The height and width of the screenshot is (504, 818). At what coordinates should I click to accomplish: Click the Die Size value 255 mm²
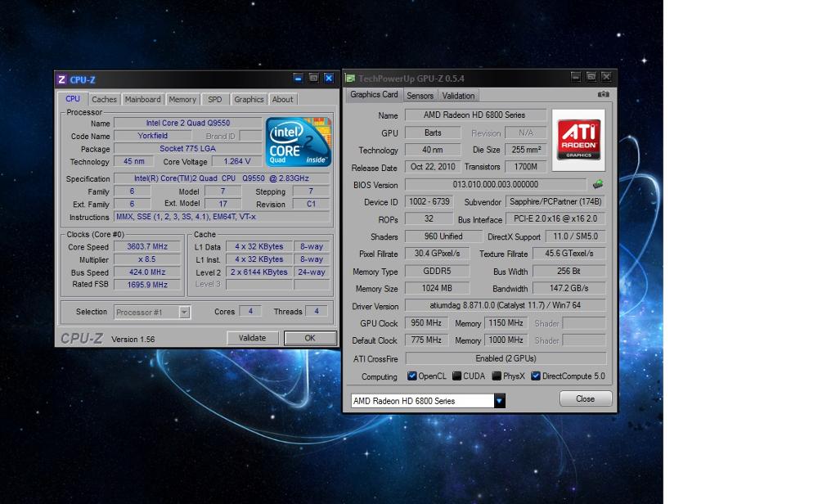coord(526,150)
